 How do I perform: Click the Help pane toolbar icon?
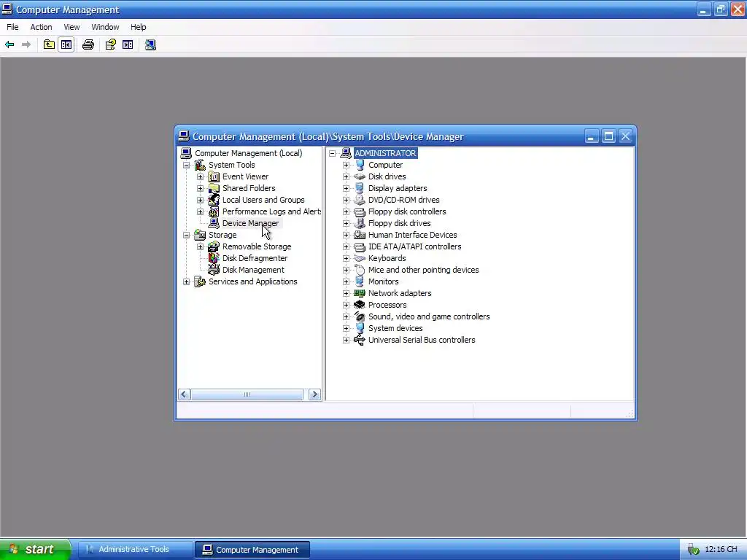click(128, 44)
